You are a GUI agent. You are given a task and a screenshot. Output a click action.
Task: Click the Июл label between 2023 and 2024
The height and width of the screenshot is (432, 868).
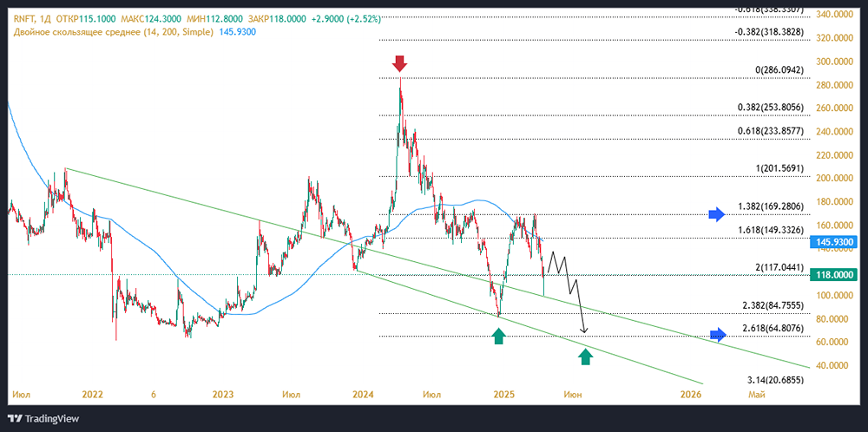coord(291,395)
